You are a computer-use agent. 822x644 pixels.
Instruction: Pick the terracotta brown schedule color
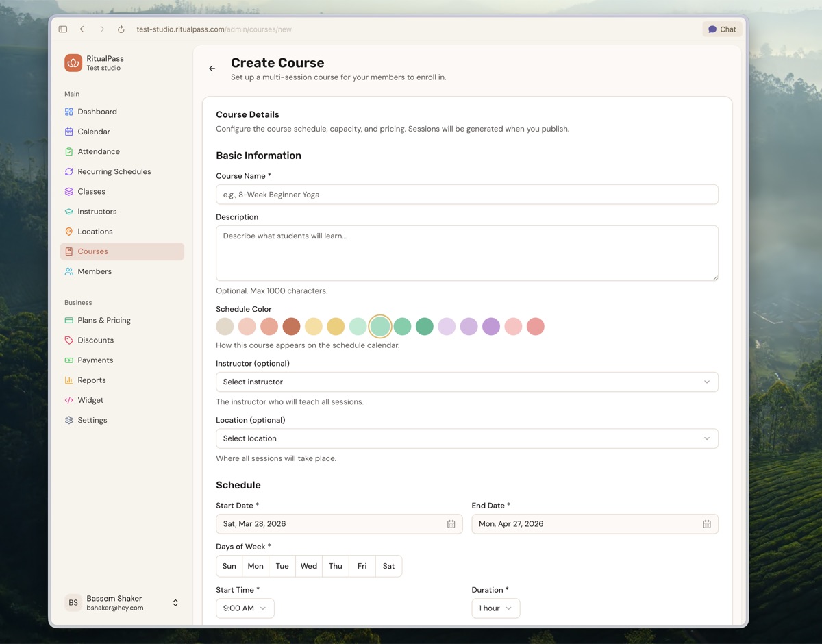click(292, 327)
